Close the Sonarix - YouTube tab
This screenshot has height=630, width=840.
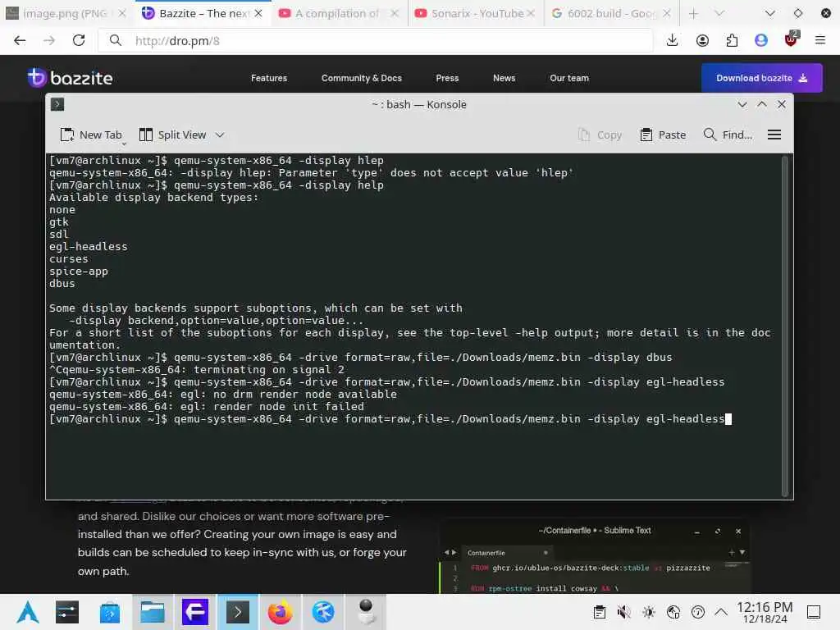[531, 13]
